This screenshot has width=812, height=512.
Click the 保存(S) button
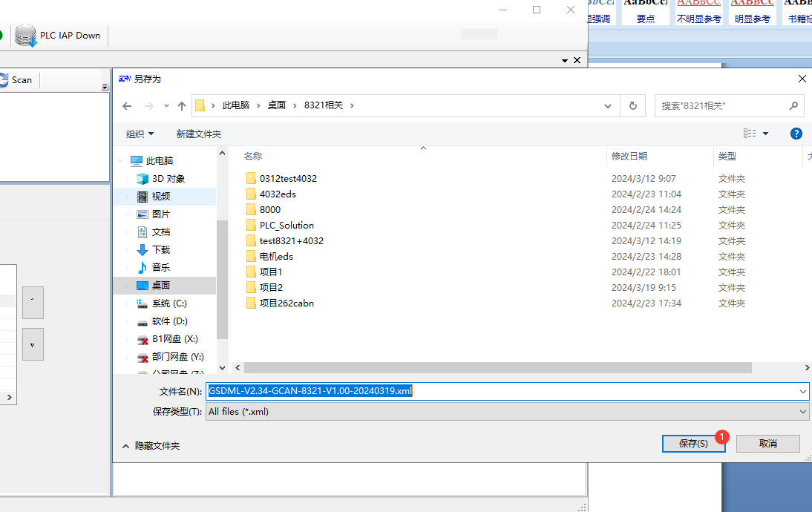coord(693,444)
